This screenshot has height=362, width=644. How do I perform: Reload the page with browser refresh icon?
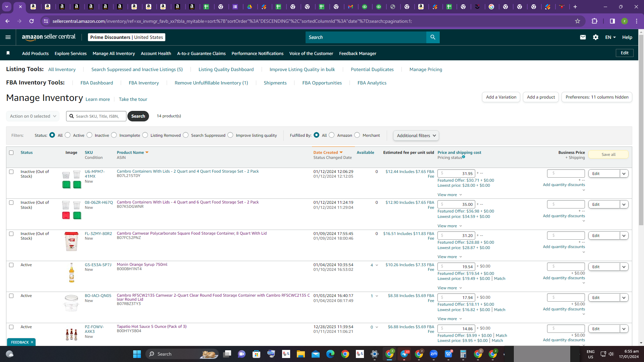(32, 21)
